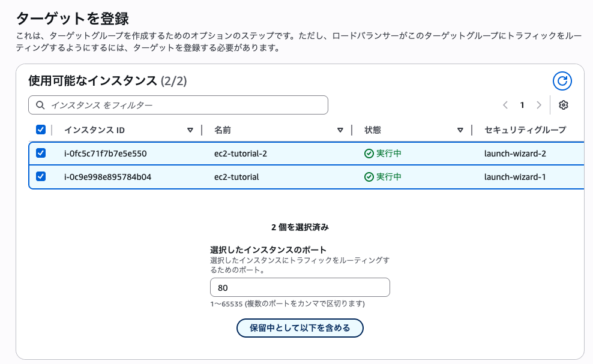
Task: Open the インスタンス ID sort dropdown arrow
Action: pos(190,130)
